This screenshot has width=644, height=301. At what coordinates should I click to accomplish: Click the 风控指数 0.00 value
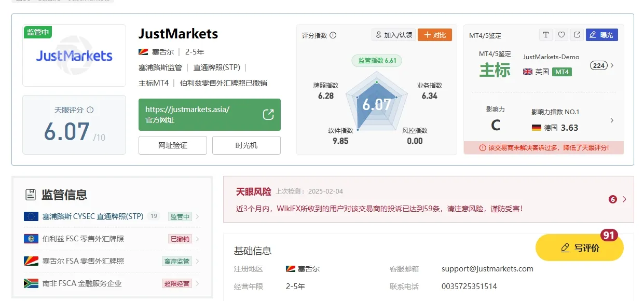[415, 141]
